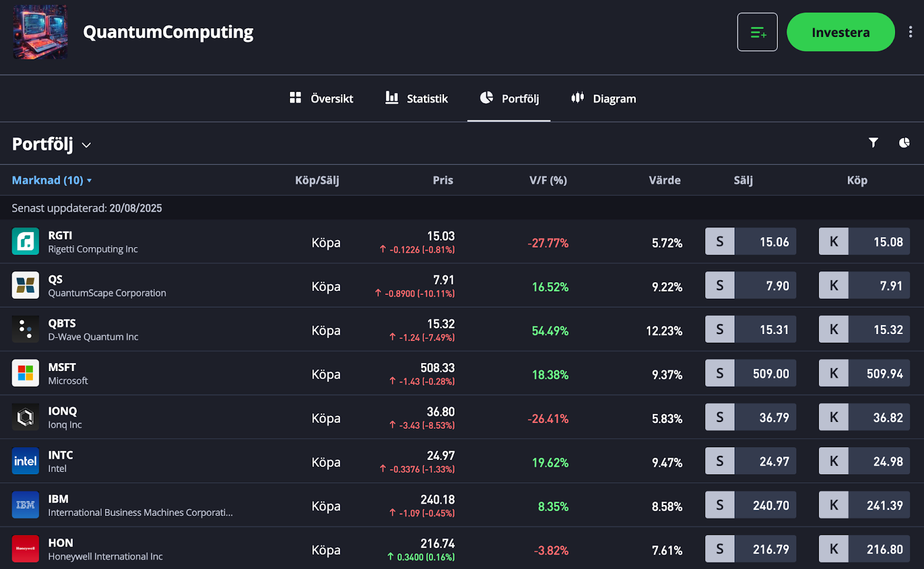924x569 pixels.
Task: Click the filter funnel icon
Action: click(x=873, y=143)
